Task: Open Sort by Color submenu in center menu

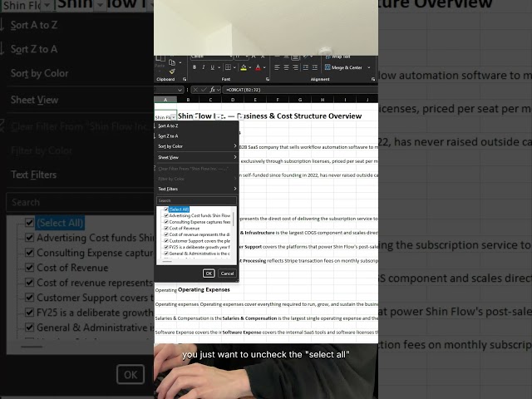Action: click(196, 146)
